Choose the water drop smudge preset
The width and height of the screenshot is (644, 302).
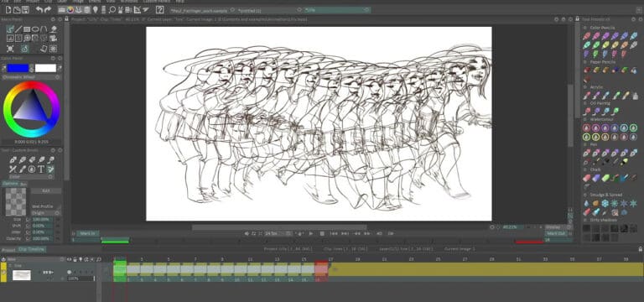pyautogui.click(x=586, y=203)
